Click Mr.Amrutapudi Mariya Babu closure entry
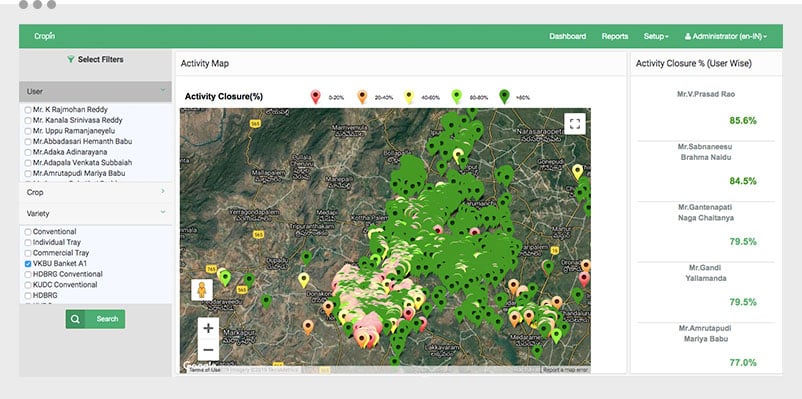This screenshot has width=802, height=399. pos(706,333)
